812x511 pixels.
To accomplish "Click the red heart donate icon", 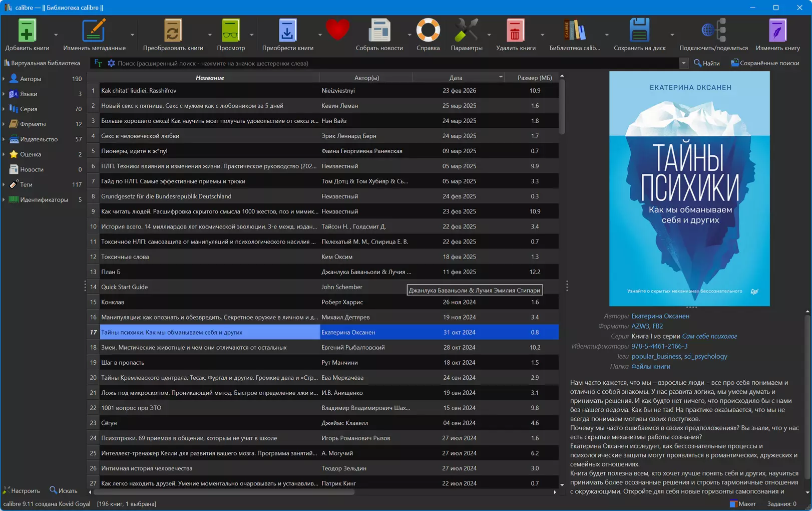I will pos(337,30).
